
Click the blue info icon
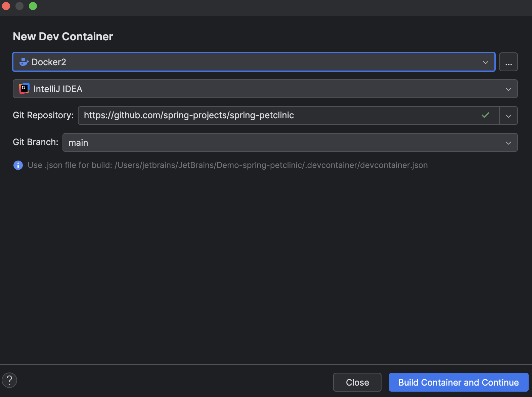click(x=18, y=165)
